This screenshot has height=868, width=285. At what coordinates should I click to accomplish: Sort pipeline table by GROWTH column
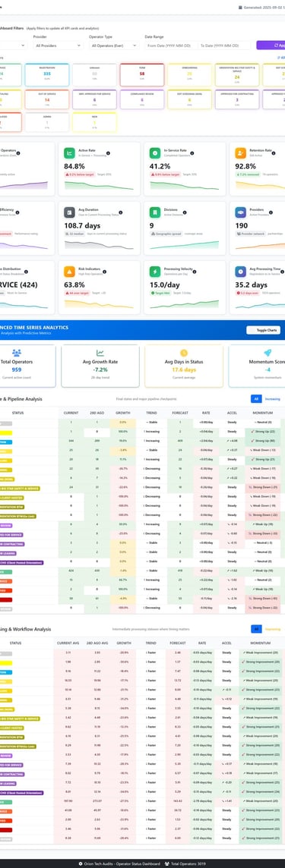(123, 413)
